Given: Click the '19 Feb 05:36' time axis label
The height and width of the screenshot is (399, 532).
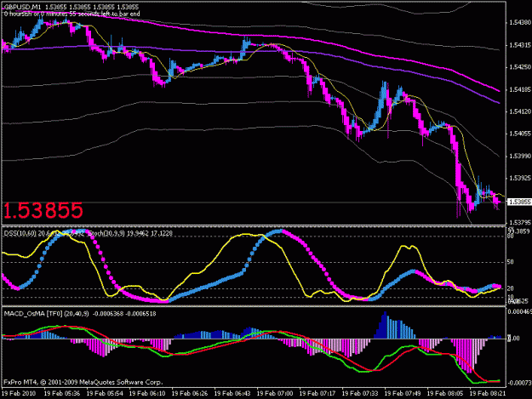Looking at the screenshot, I should [62, 394].
